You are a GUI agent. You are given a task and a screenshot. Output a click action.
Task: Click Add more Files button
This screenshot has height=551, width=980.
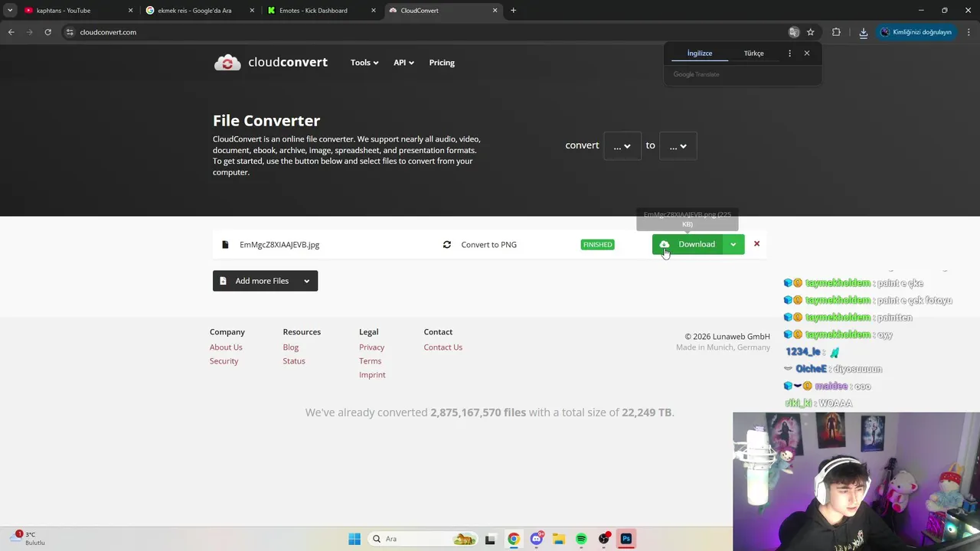coord(256,281)
